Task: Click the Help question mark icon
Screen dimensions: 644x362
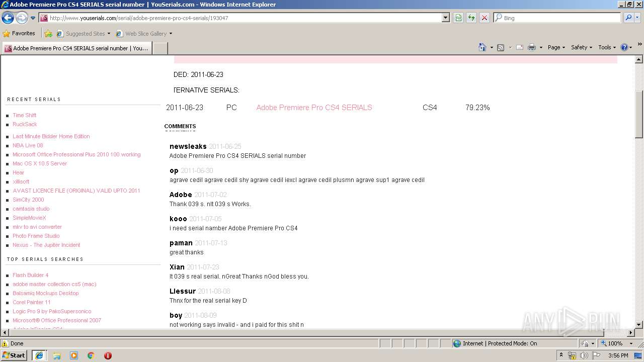Action: point(624,47)
